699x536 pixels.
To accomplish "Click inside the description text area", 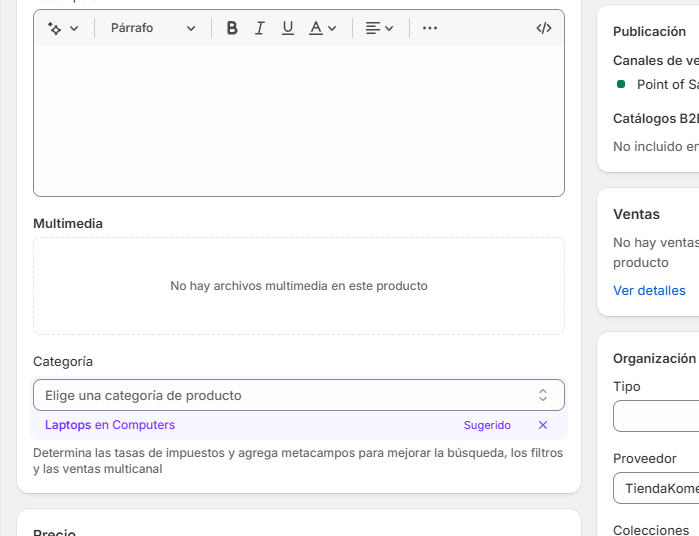I will 298,120.
